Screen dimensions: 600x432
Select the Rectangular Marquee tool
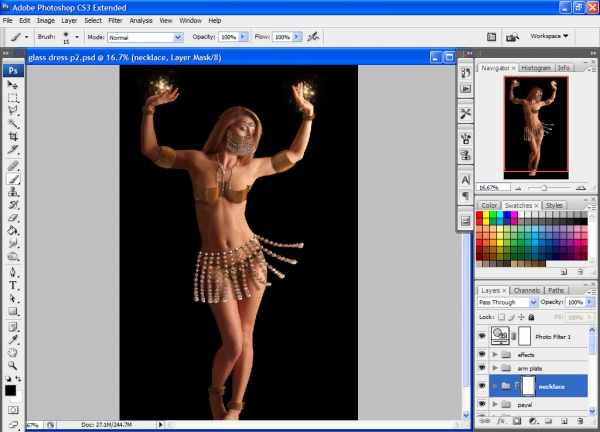coord(13,98)
